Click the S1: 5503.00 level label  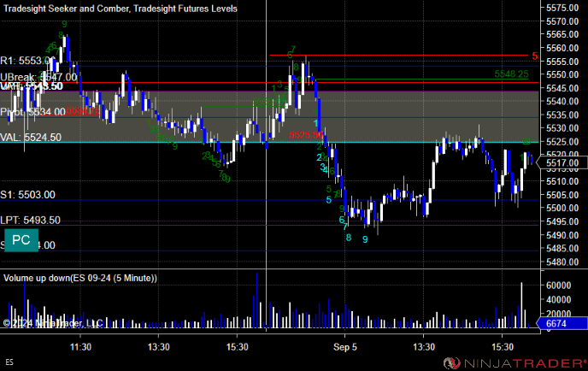27,195
